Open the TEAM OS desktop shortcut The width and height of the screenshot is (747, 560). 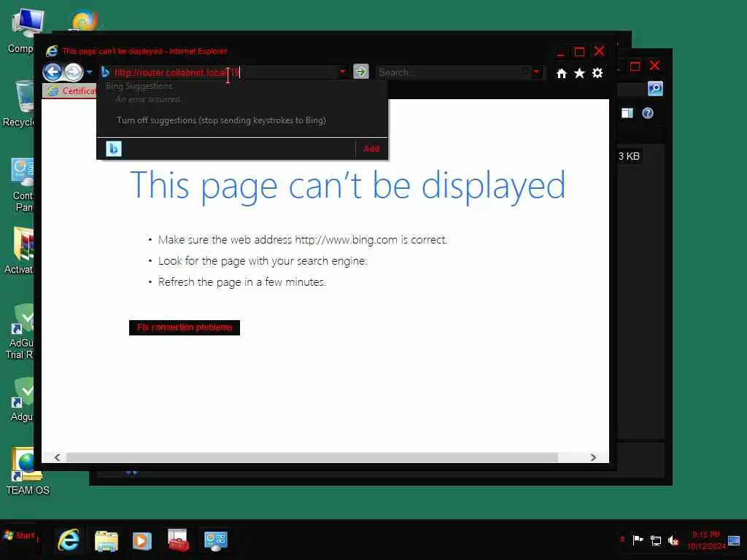[27, 472]
